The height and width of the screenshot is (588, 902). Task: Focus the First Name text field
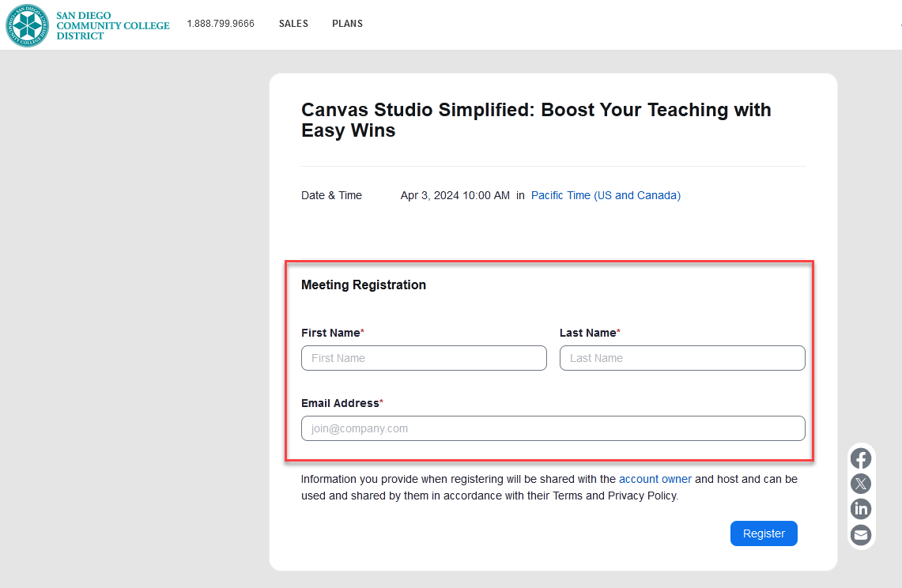424,358
